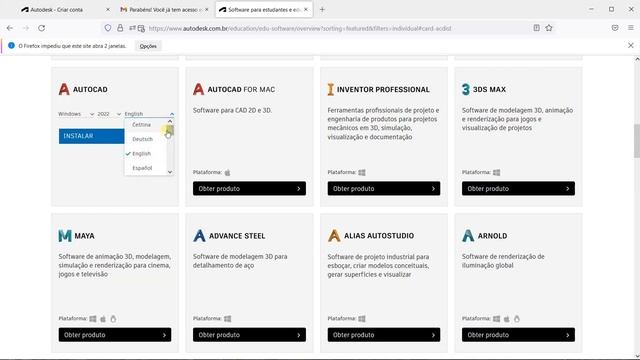Click Obter produto for 3ds Max
This screenshot has height=360, width=640.
click(518, 189)
